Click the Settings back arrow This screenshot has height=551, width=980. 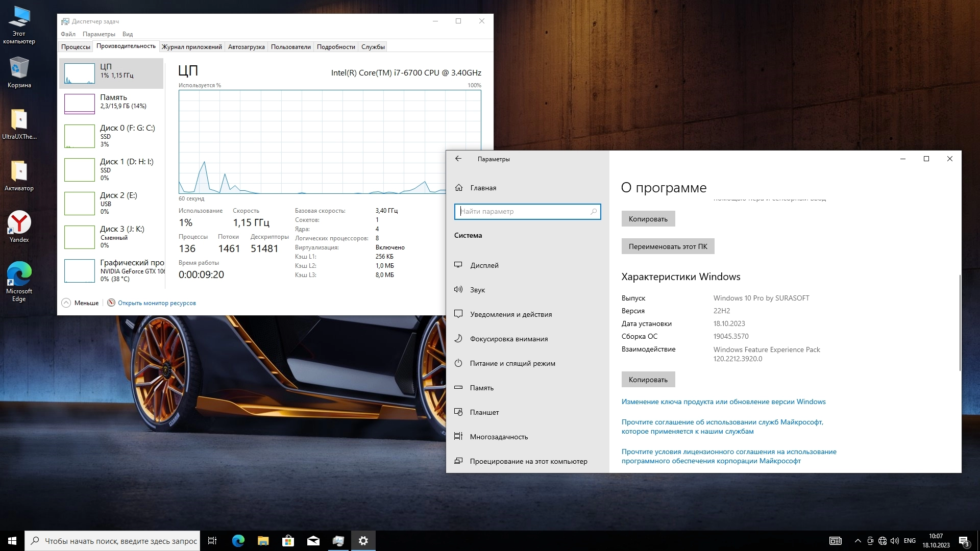coord(458,159)
